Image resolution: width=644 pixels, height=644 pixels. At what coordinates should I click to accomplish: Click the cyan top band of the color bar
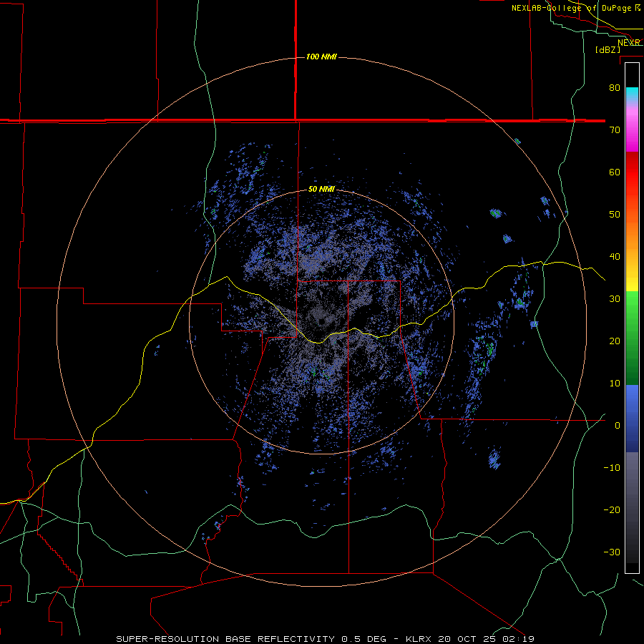(x=632, y=92)
